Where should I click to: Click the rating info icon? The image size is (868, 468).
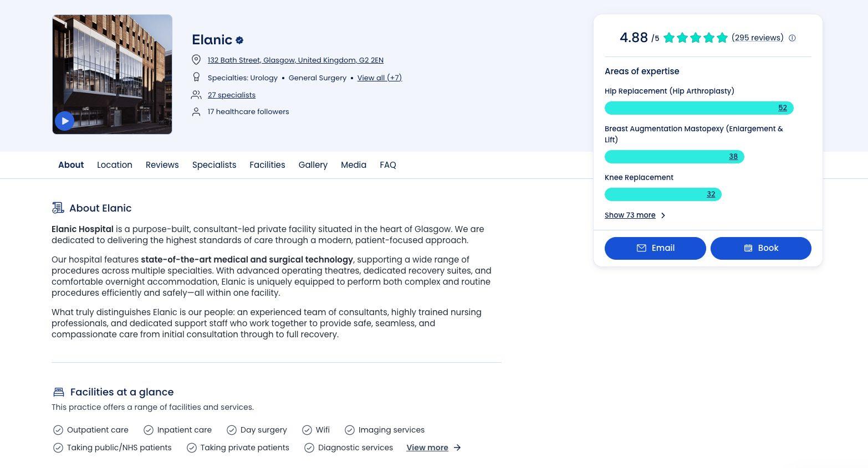coord(792,38)
